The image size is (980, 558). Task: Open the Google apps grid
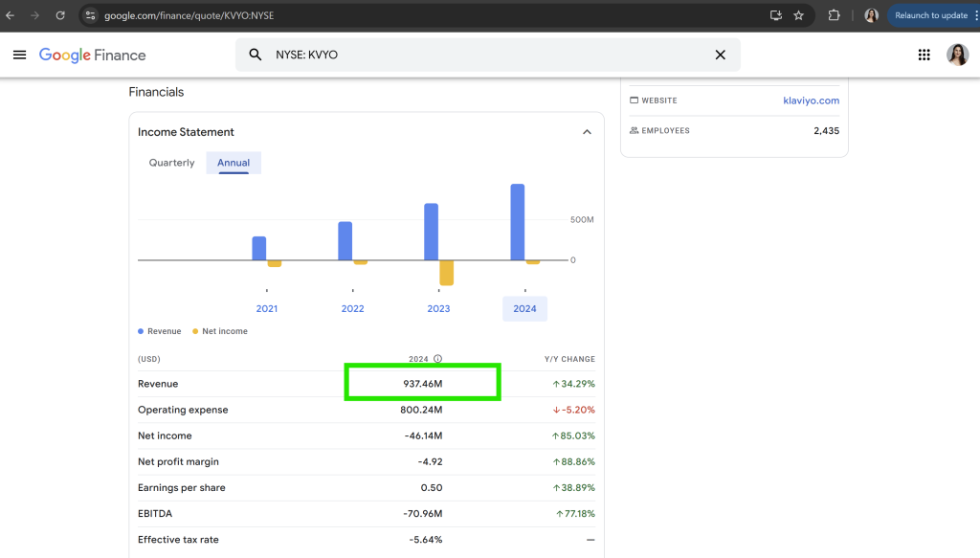(924, 55)
